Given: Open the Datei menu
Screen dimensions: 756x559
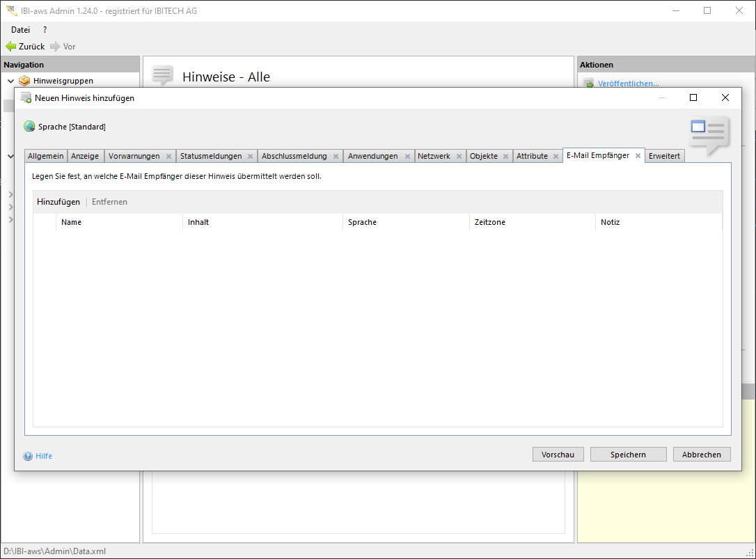Looking at the screenshot, I should 21,30.
